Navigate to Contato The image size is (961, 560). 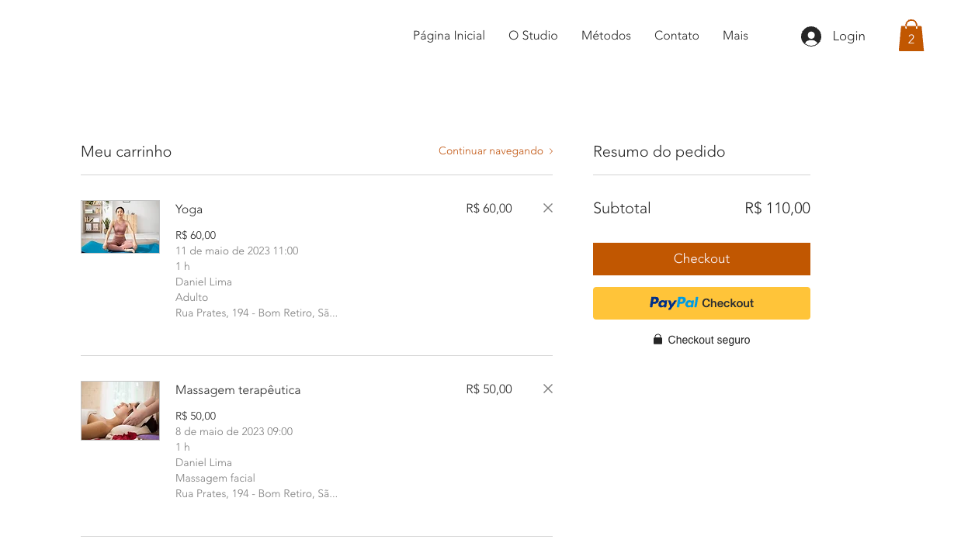tap(677, 36)
